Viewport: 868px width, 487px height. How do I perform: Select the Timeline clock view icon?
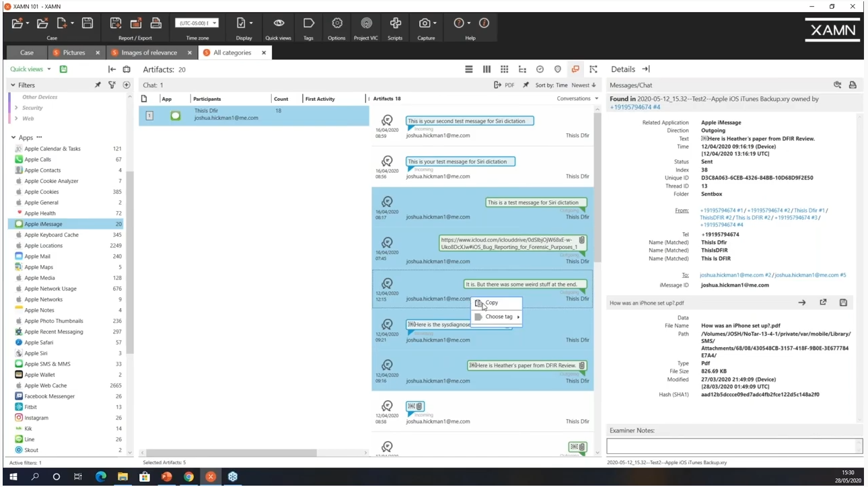(540, 69)
